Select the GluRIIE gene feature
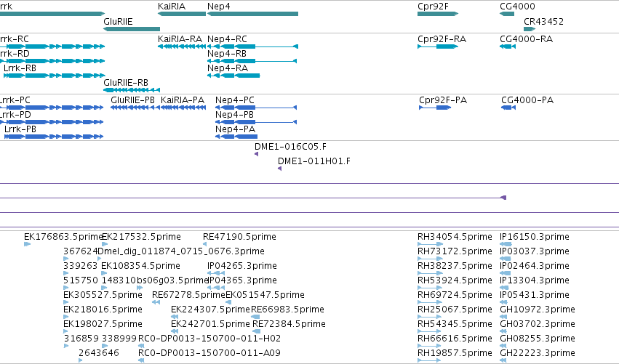 tap(132, 29)
